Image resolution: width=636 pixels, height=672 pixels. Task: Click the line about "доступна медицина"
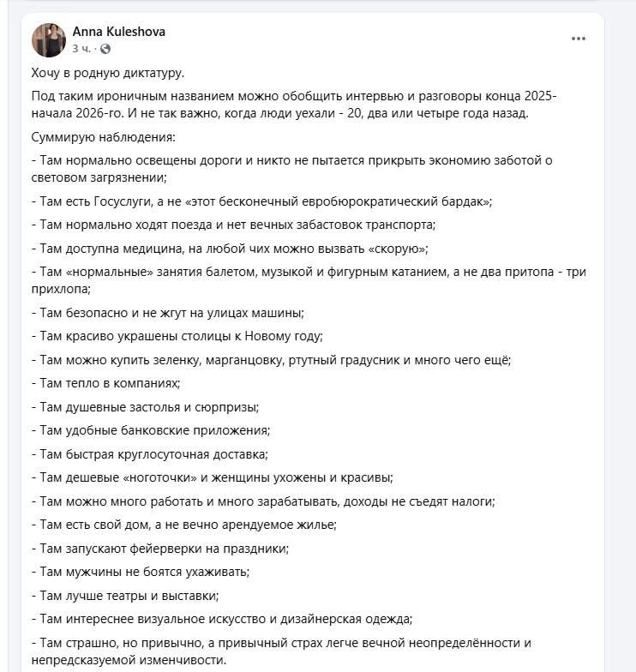point(230,249)
